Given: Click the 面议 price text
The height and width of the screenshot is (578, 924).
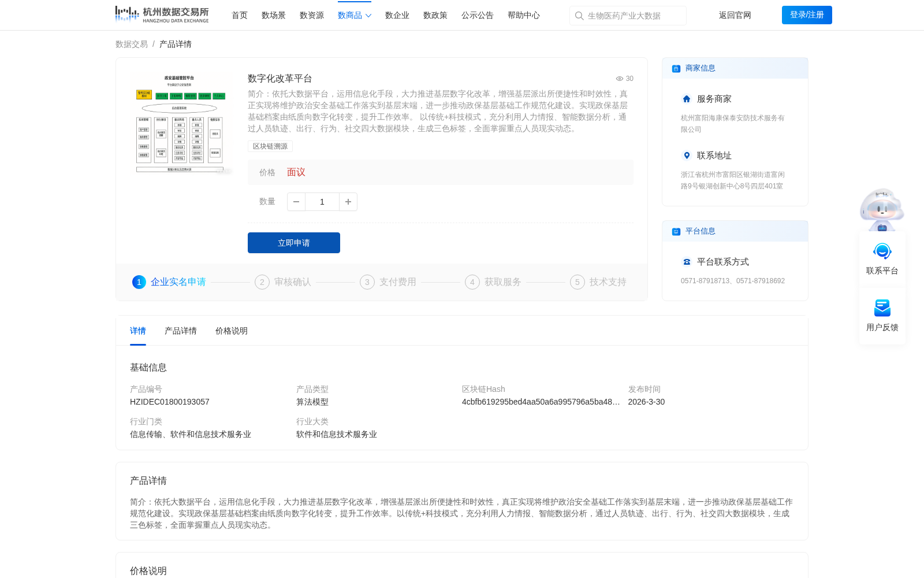Looking at the screenshot, I should [x=296, y=172].
